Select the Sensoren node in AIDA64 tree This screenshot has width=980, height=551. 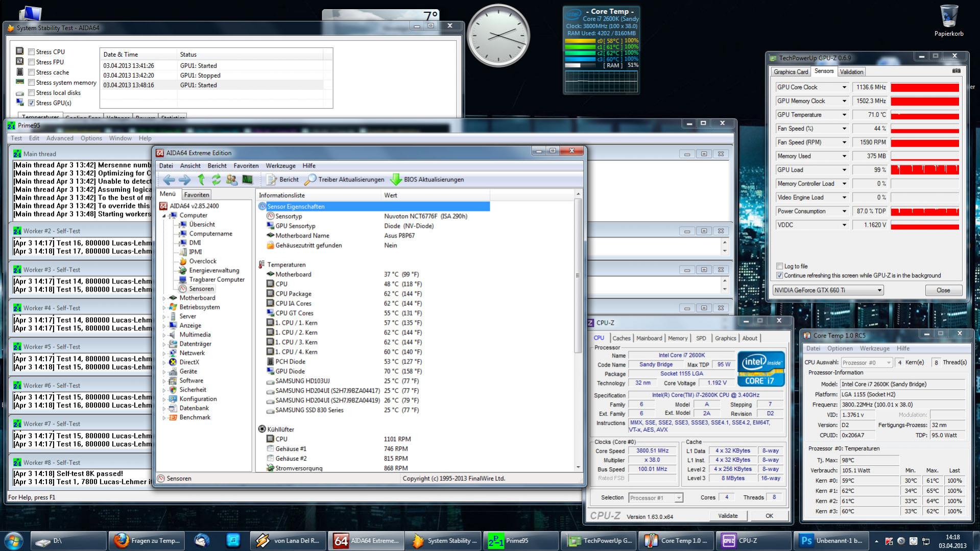point(201,289)
